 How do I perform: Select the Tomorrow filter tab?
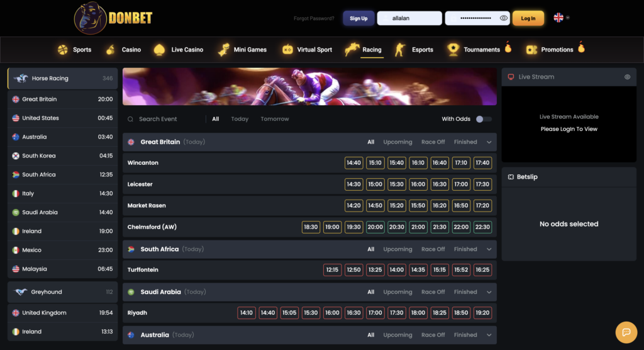point(275,119)
